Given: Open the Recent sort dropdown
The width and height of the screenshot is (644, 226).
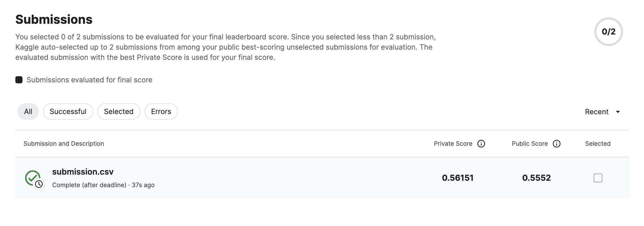Looking at the screenshot, I should [x=603, y=112].
